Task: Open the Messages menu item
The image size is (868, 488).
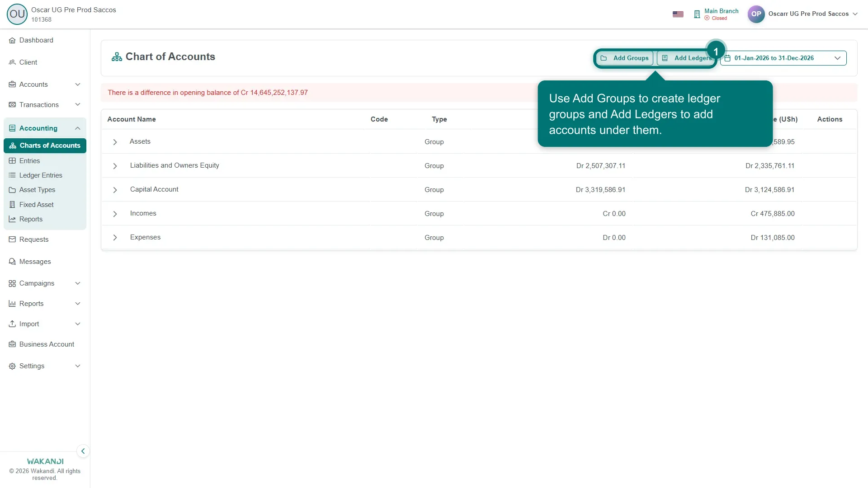Action: click(x=45, y=262)
